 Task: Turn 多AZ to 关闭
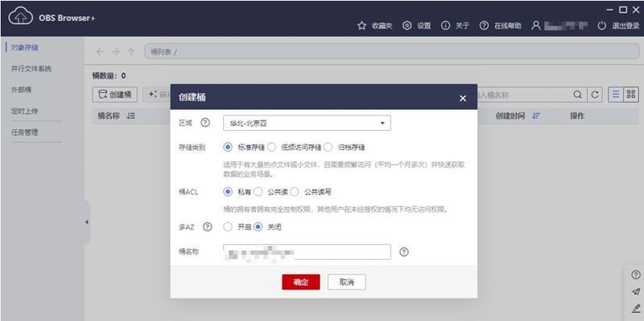(258, 226)
